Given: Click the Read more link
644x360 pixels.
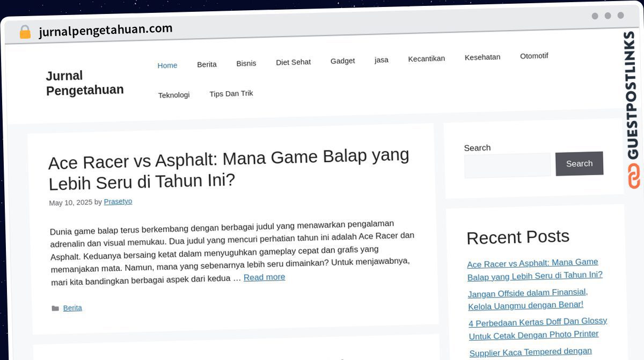Looking at the screenshot, I should pos(264,277).
